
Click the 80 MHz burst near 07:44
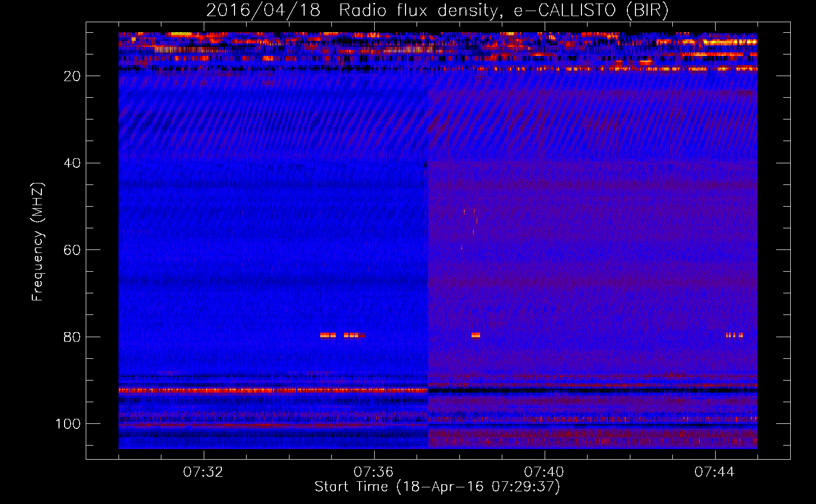734,335
